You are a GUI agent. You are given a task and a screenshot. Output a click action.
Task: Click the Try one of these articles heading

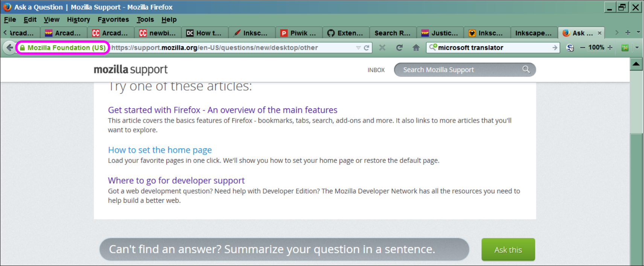pos(180,87)
